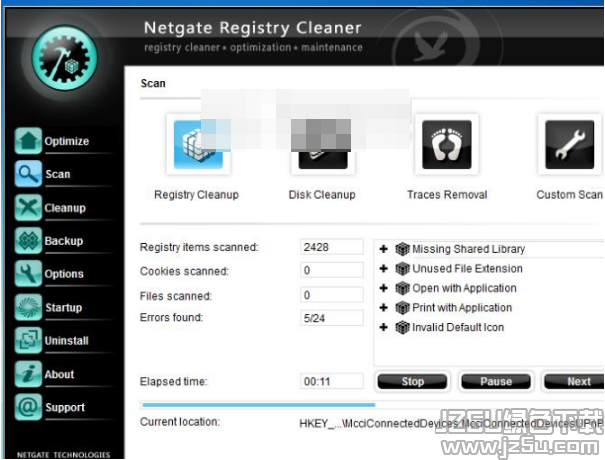Screen dimensions: 605x460
Task: Click cube icon beside Invalid Default Icon
Action: [402, 327]
